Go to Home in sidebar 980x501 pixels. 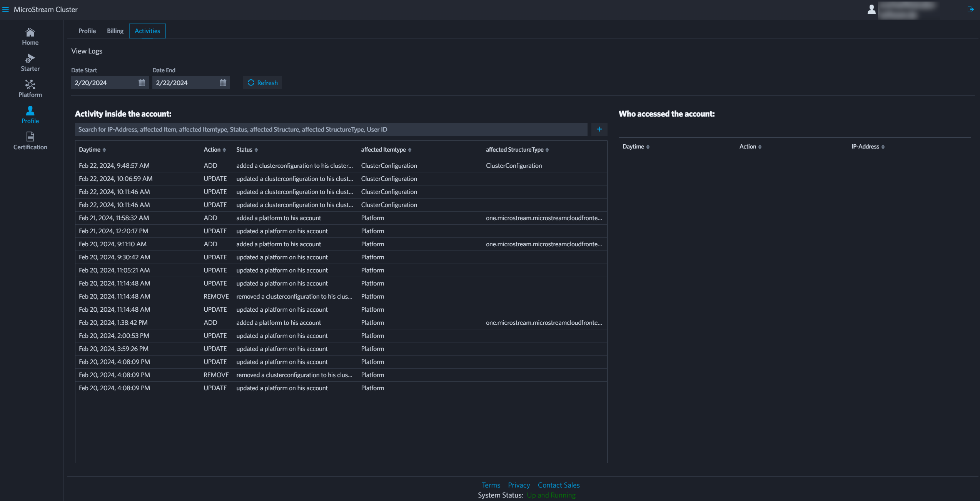[30, 37]
